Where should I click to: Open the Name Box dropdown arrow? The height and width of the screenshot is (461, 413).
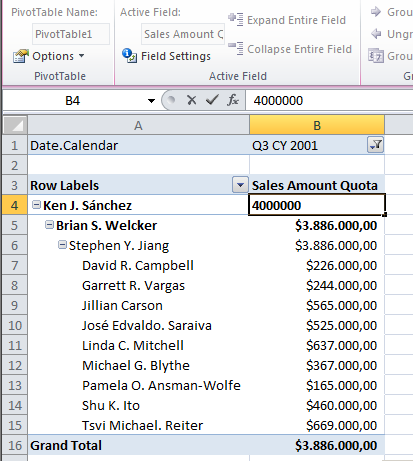coord(151,100)
